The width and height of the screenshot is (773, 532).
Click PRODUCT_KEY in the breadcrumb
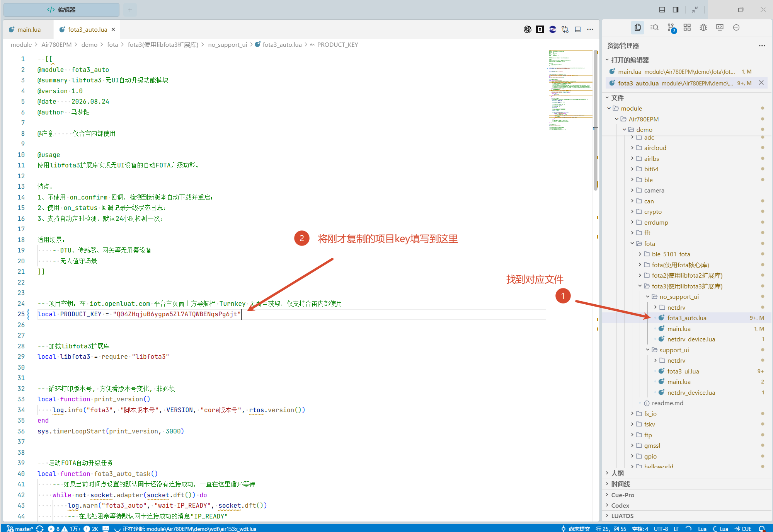(x=337, y=44)
